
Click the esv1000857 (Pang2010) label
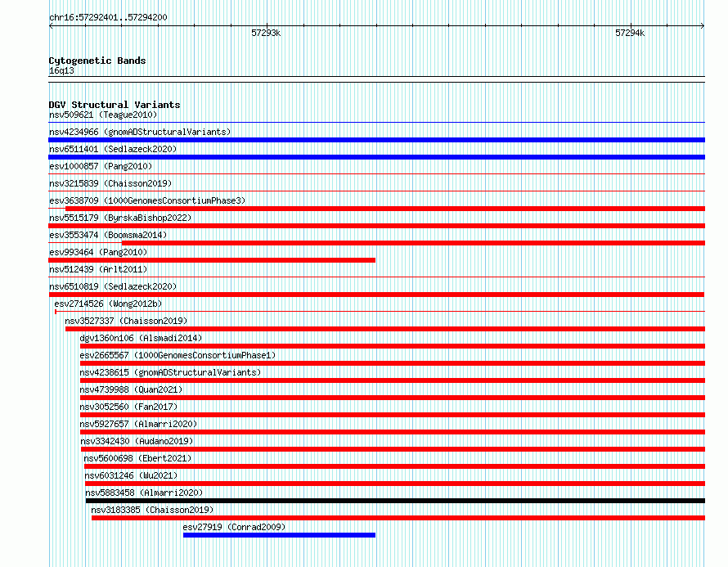[101, 166]
